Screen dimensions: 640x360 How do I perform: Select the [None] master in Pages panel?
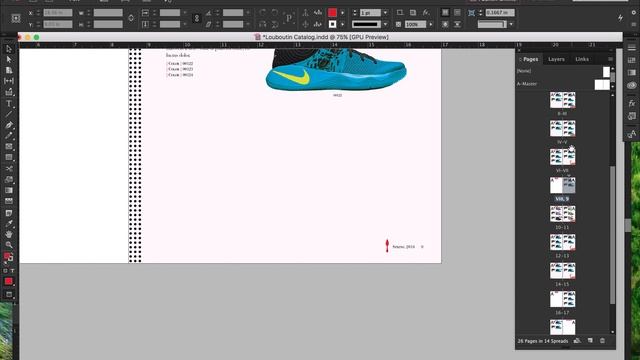(x=563, y=71)
